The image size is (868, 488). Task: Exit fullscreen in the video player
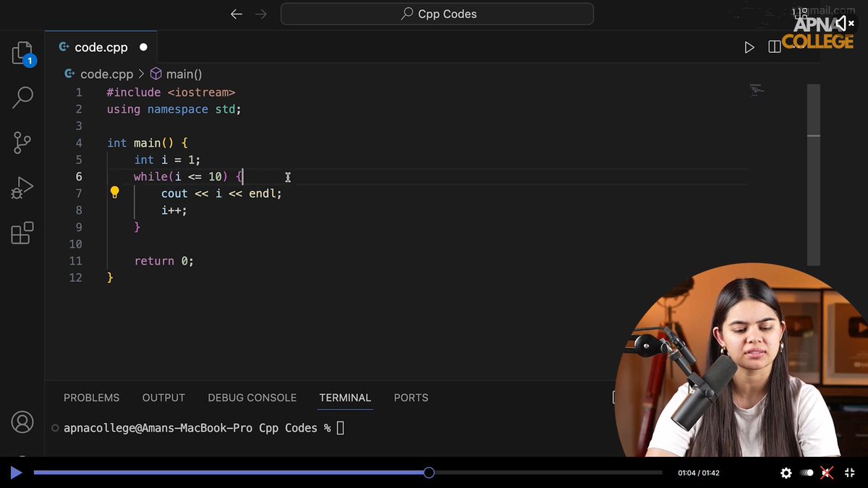851,473
